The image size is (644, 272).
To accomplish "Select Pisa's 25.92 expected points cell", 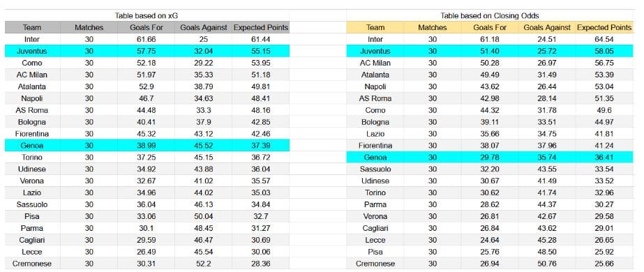I will point(604,252).
